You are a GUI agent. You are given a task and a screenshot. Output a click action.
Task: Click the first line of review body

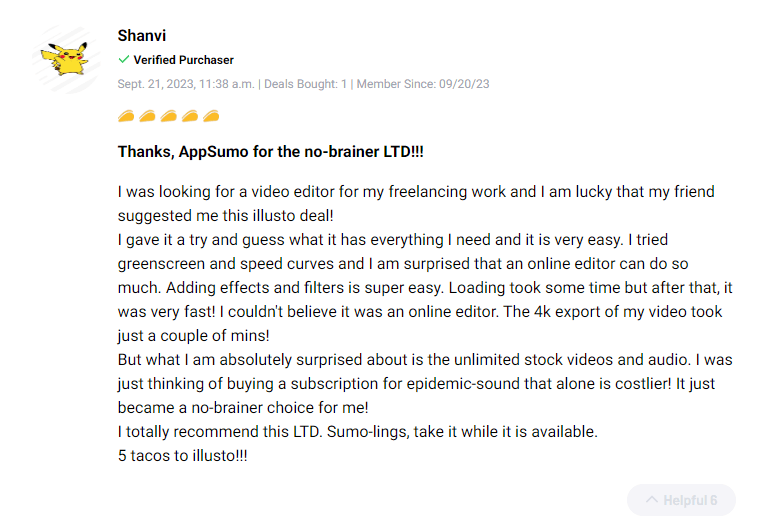point(415,191)
